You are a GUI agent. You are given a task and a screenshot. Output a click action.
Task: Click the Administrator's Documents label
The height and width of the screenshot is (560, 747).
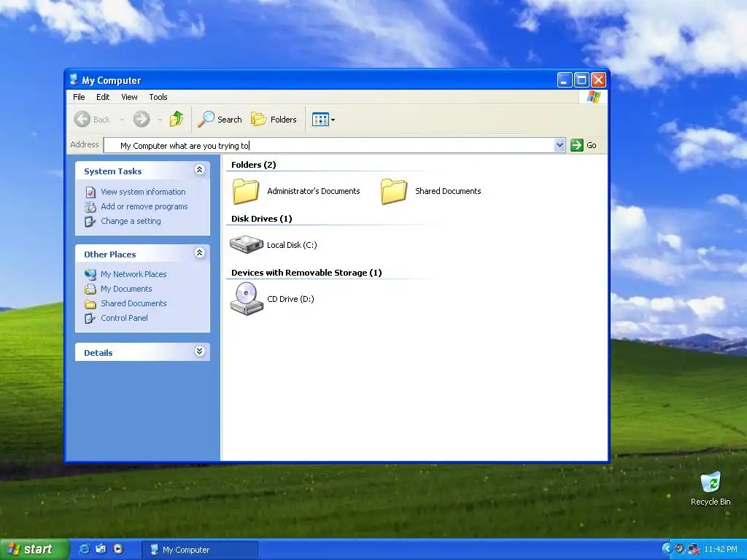(314, 191)
